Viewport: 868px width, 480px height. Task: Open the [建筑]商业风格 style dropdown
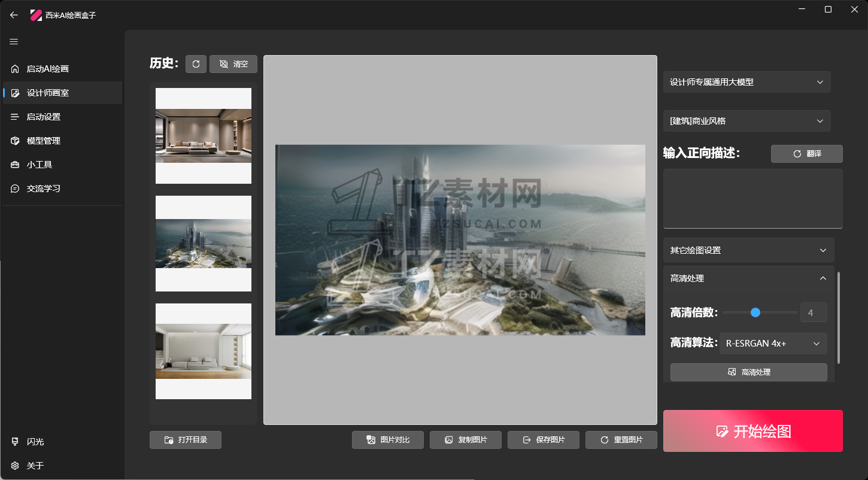coord(746,121)
